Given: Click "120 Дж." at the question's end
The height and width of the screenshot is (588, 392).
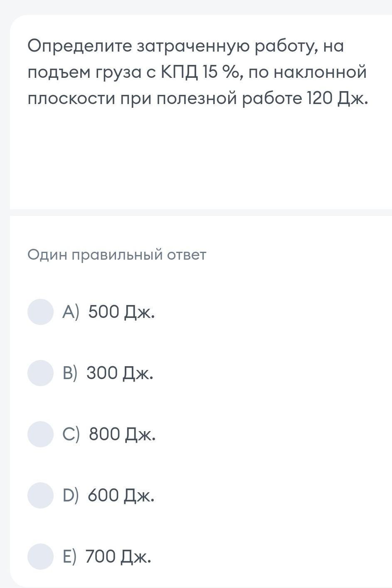Looking at the screenshot, I should (x=337, y=99).
